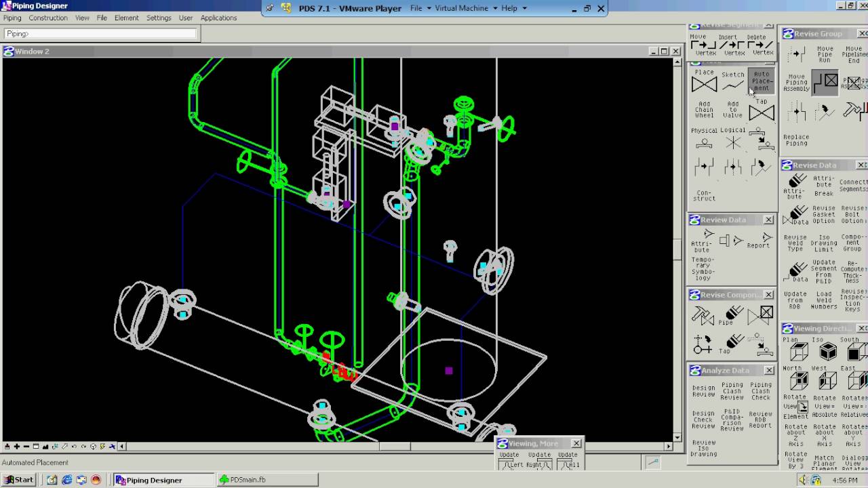Click Rotate about Z Axis
This screenshot has width=868, height=488.
tap(795, 436)
